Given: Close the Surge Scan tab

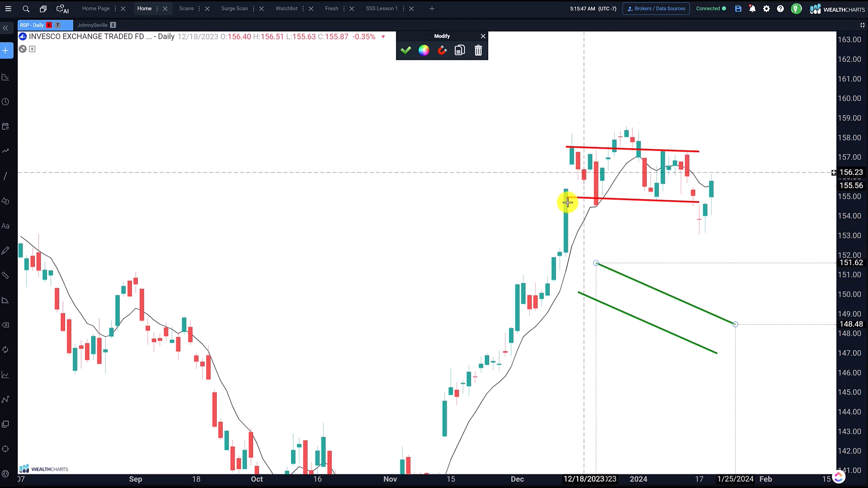Looking at the screenshot, I should pyautogui.click(x=261, y=9).
